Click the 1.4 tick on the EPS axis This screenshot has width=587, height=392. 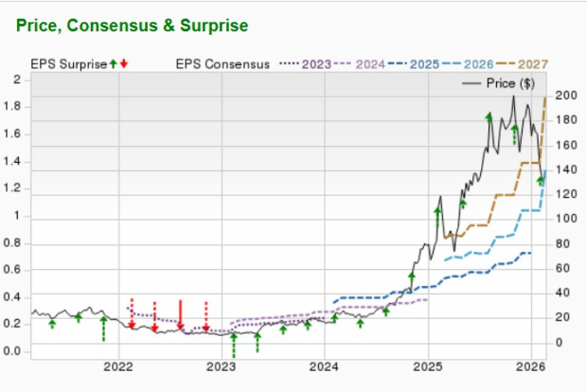[x=12, y=161]
